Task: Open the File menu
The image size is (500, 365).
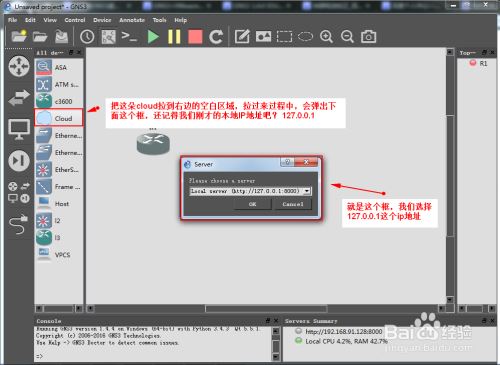Action: [x=12, y=20]
